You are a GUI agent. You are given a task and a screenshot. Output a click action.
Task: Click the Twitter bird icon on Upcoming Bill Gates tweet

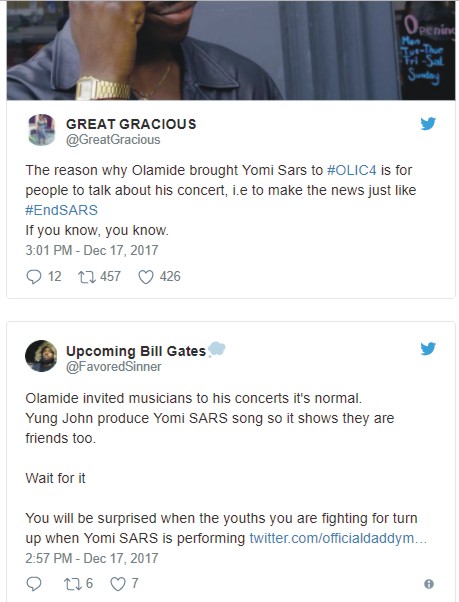tap(428, 349)
